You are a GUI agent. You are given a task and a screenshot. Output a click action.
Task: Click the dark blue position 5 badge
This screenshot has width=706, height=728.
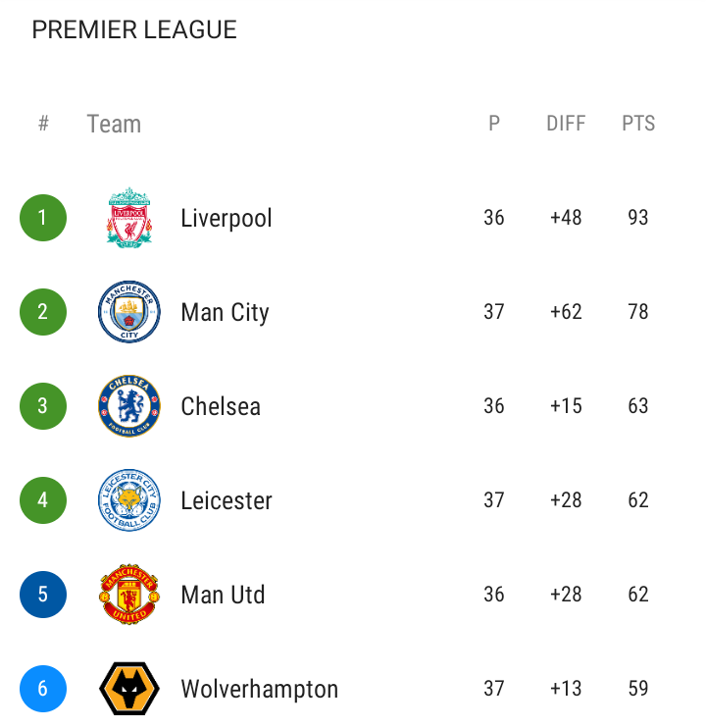[x=43, y=595]
